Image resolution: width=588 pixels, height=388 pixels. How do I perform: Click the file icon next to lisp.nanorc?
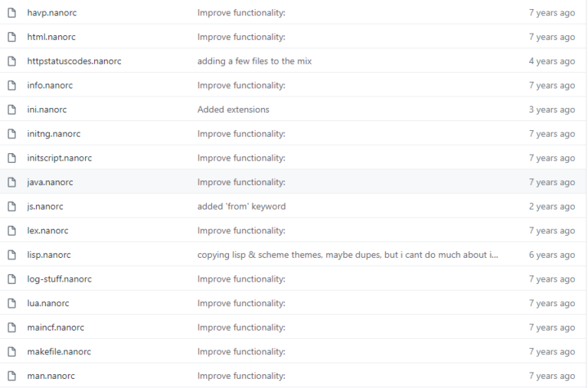[11, 256]
